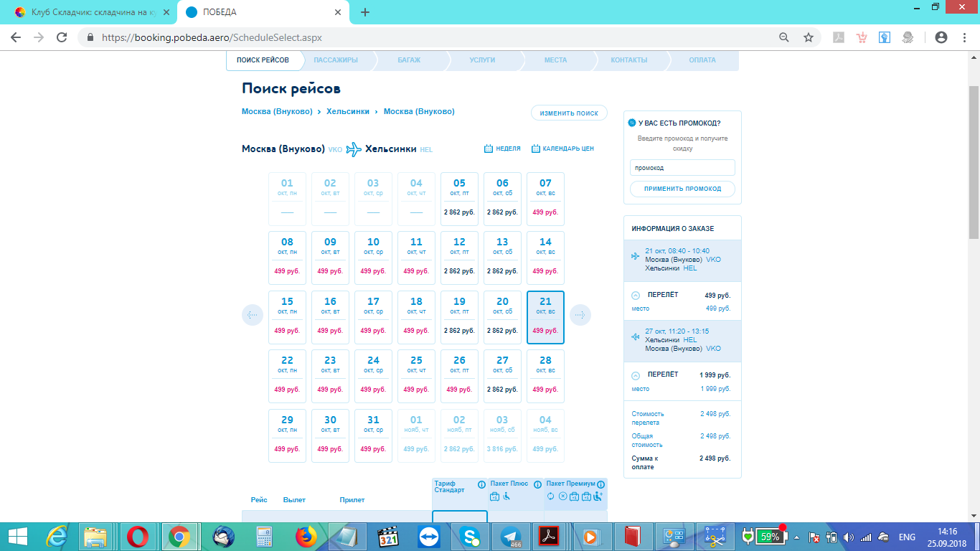Open the PDF extension in Chrome toolbar

click(837, 37)
